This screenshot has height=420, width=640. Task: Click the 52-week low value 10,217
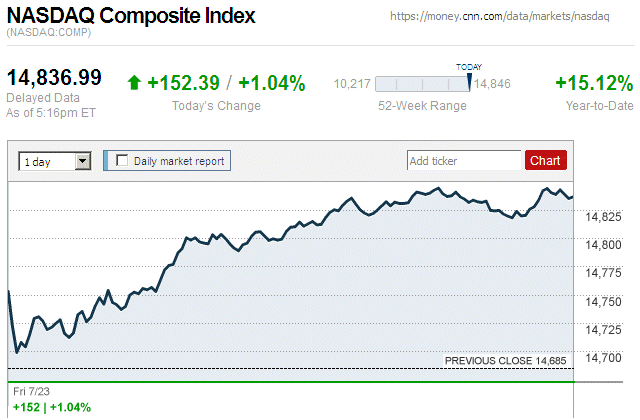coord(352,84)
